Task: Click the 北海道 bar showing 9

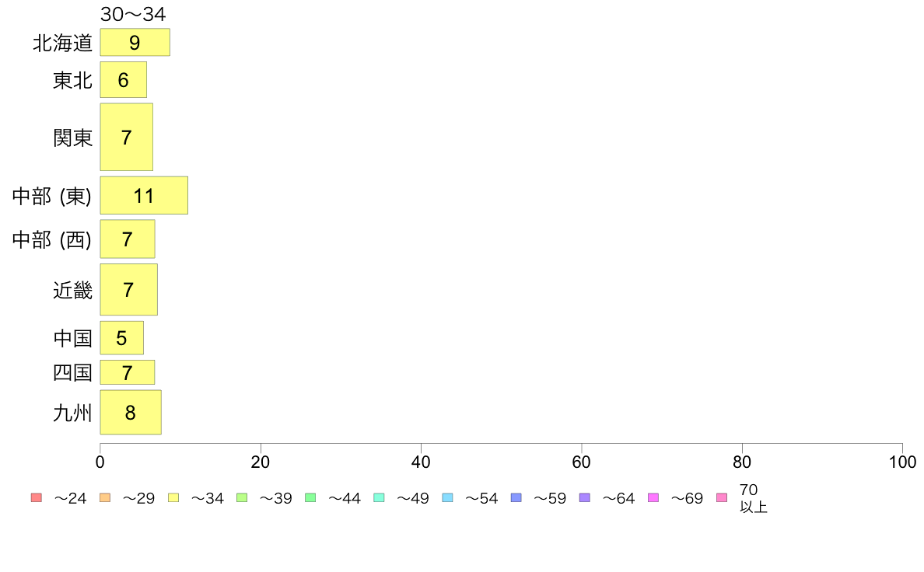Action: pyautogui.click(x=135, y=43)
